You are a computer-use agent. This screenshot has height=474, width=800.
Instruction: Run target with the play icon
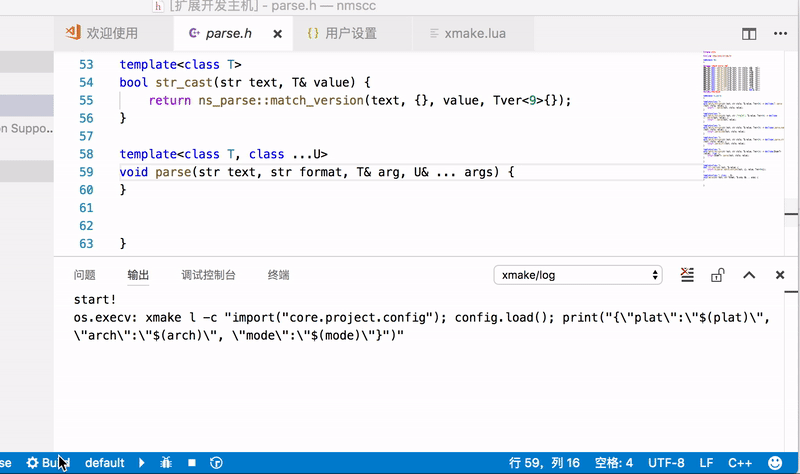point(142,463)
